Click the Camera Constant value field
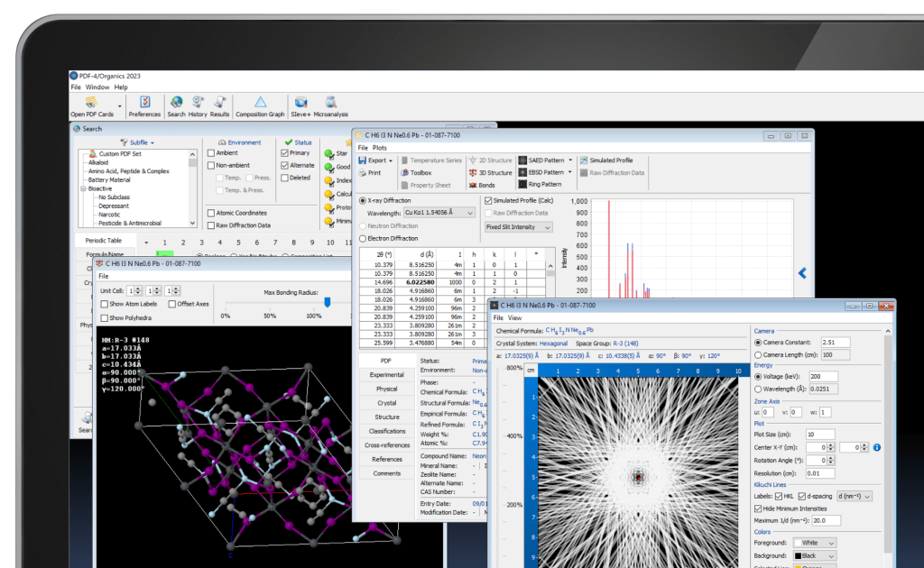The image size is (924, 568). tap(835, 342)
